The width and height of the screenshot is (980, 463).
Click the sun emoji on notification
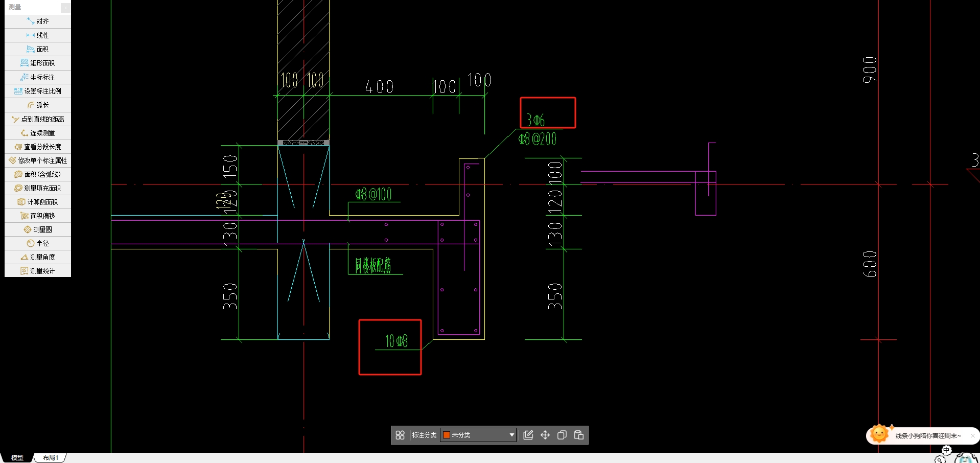point(879,434)
